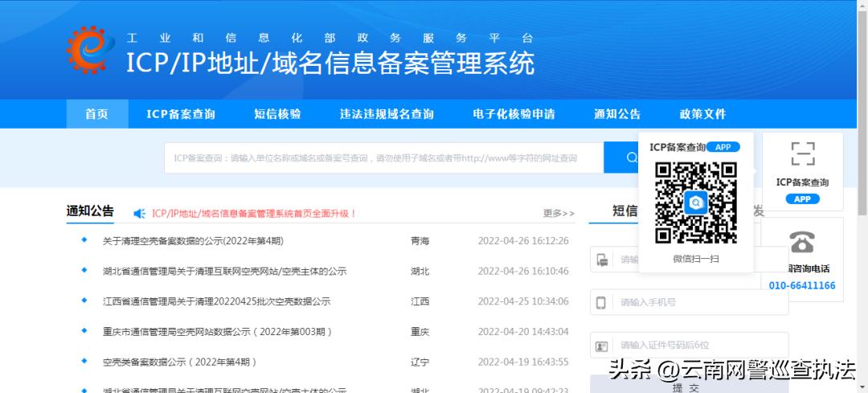Click the date 2022-04-20 14:43:04
This screenshot has height=393, width=868.
pyautogui.click(x=523, y=332)
